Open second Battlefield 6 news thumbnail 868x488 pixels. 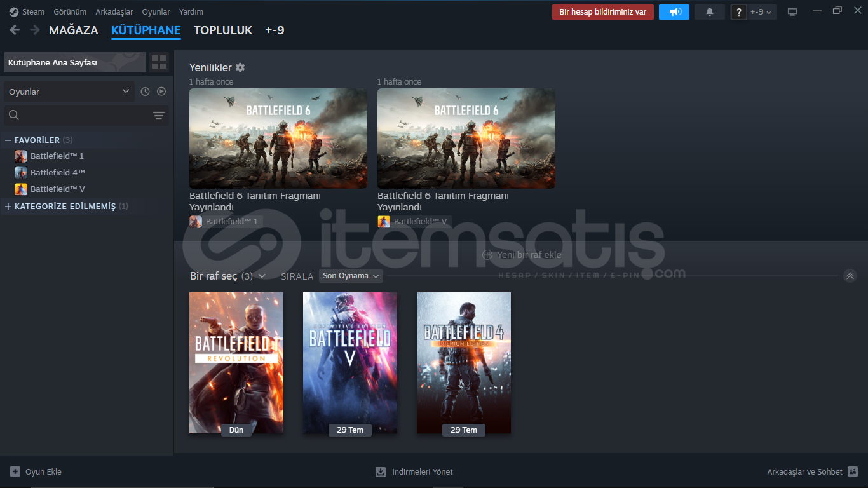pyautogui.click(x=466, y=138)
